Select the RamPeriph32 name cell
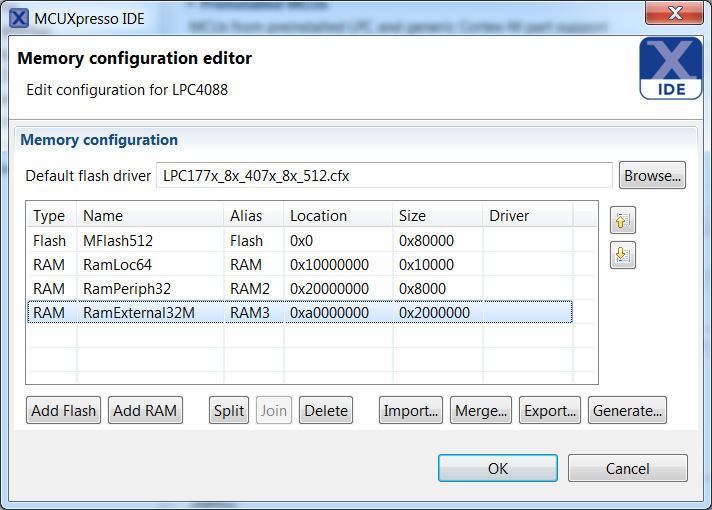The height and width of the screenshot is (510, 712). pyautogui.click(x=150, y=289)
